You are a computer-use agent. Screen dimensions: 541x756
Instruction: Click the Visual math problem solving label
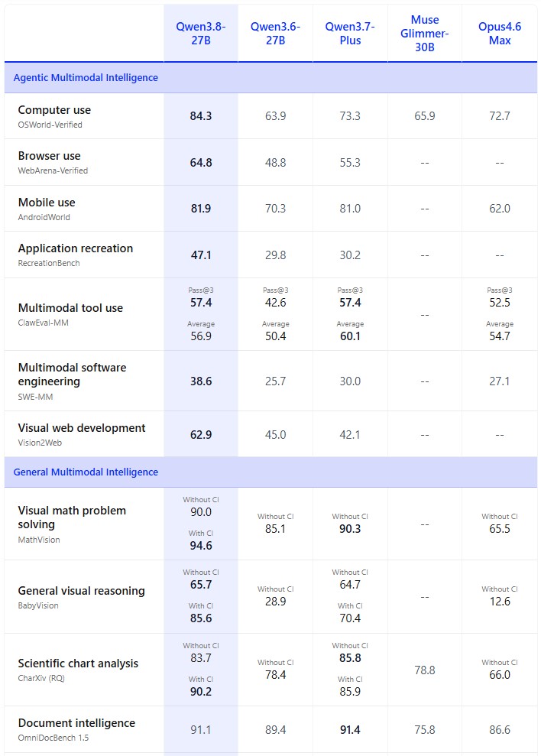point(72,518)
